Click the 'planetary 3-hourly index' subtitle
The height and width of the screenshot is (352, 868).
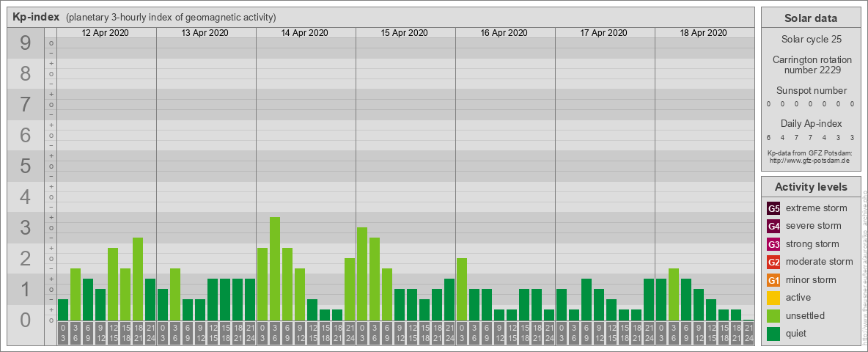171,18
